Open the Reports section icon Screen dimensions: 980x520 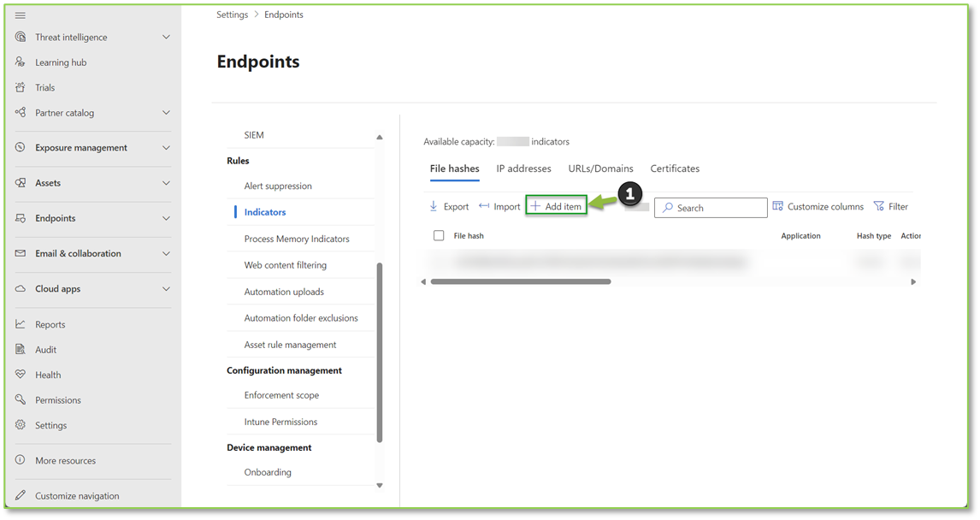point(19,324)
